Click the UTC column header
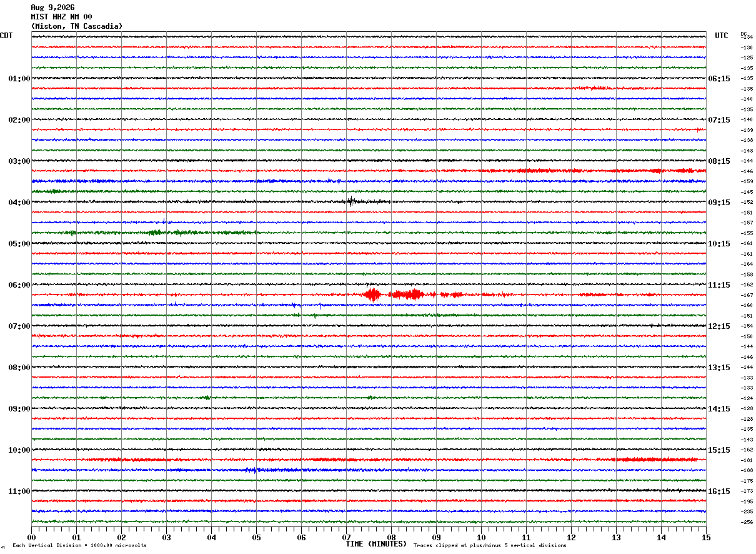The height and width of the screenshot is (554, 756). click(722, 36)
